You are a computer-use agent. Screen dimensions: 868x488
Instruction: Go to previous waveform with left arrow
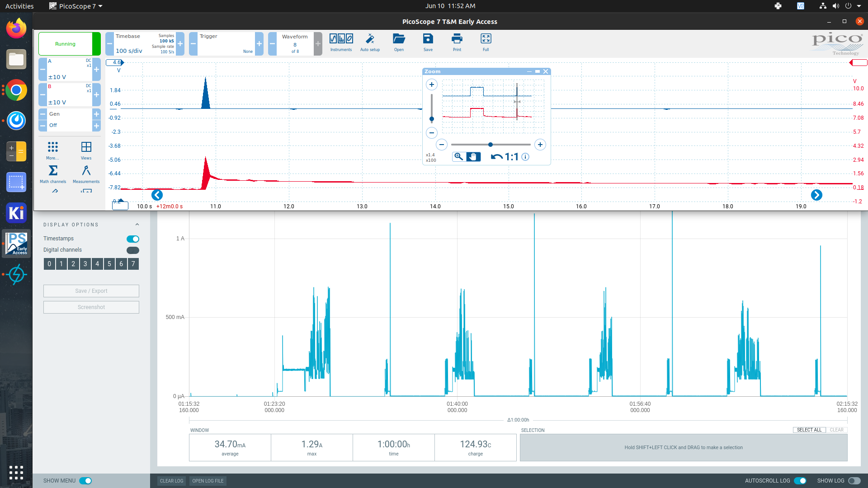pos(157,195)
